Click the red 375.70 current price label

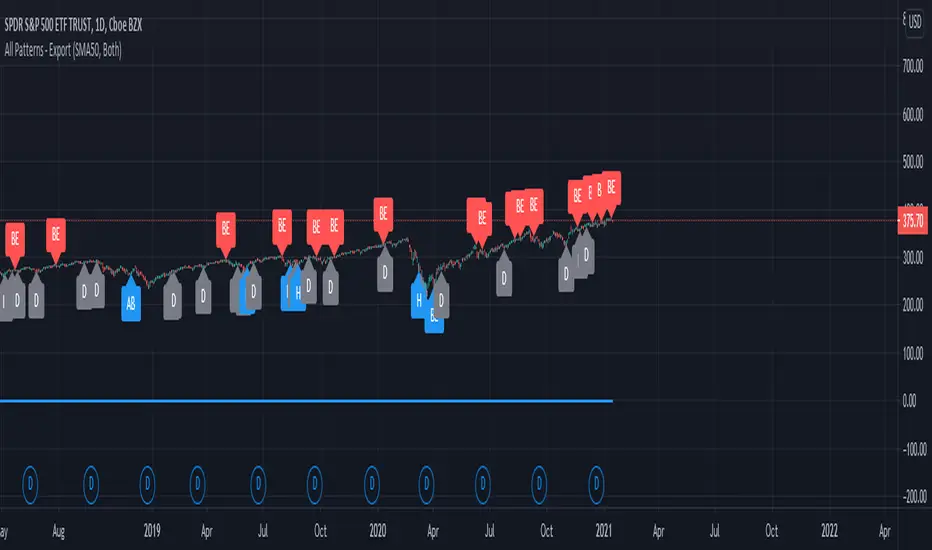point(912,221)
